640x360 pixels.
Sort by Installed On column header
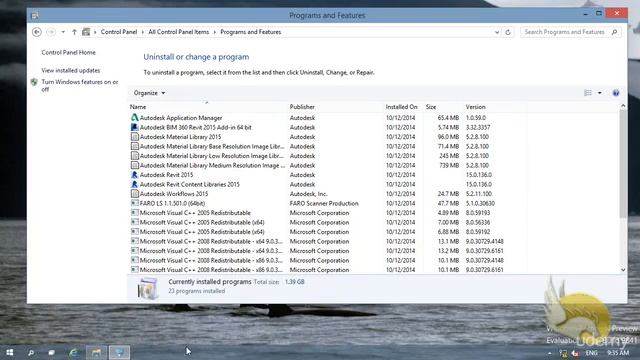pyautogui.click(x=403, y=107)
